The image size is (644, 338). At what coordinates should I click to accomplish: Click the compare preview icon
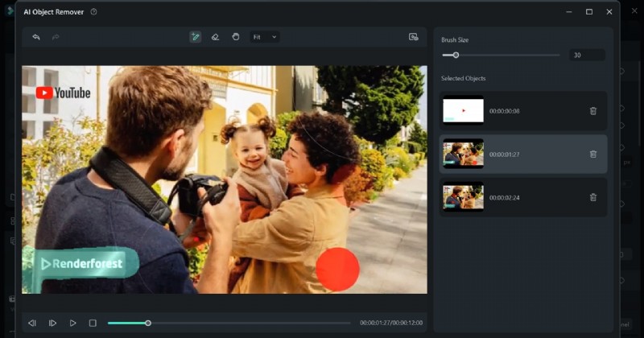pyautogui.click(x=414, y=37)
